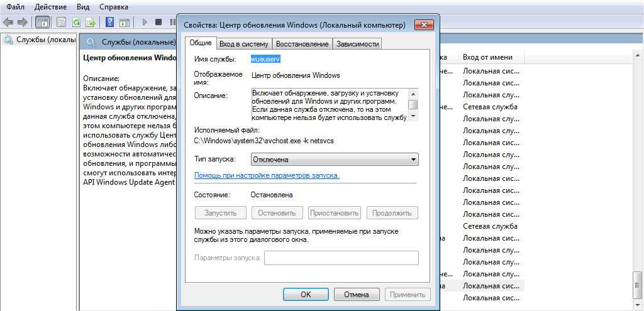The width and height of the screenshot is (644, 311).
Task: Open the Действие menu
Action: tap(50, 6)
